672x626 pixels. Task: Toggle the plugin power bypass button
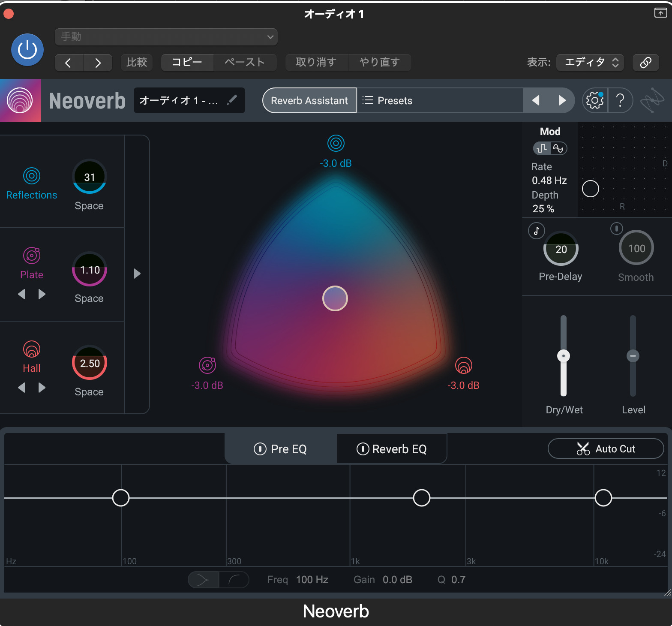[x=27, y=50]
